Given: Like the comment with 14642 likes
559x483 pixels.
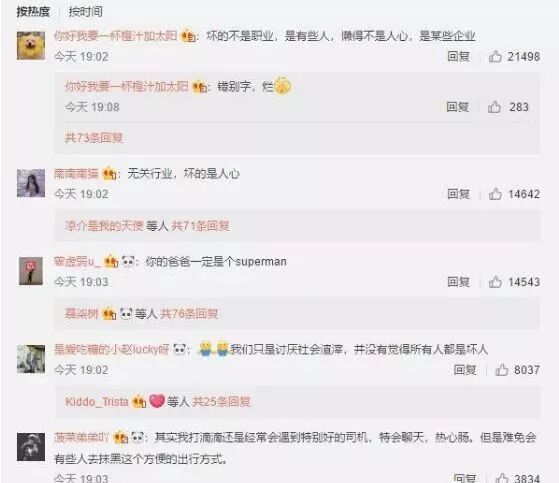Looking at the screenshot, I should (495, 194).
